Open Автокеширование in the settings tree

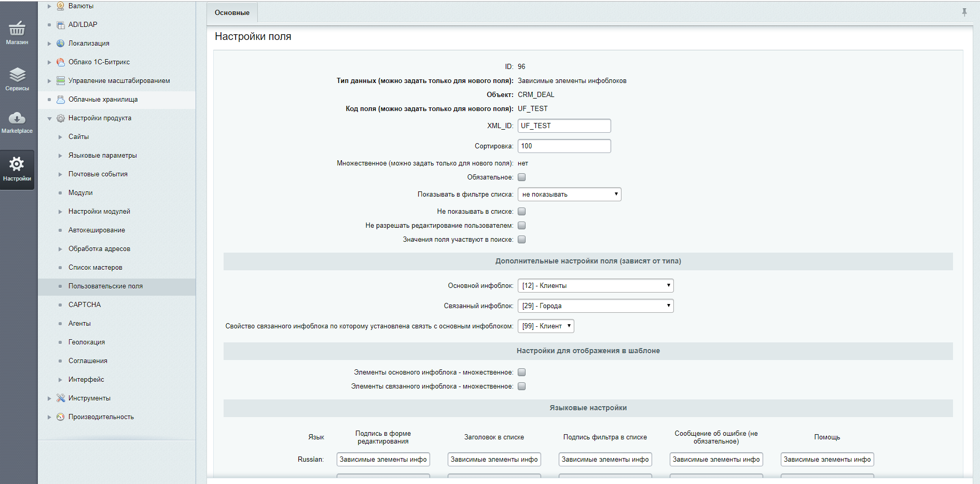pos(96,230)
